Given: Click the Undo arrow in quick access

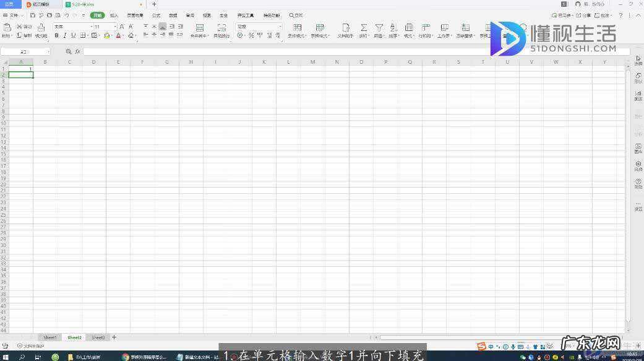Looking at the screenshot, I should 67,15.
